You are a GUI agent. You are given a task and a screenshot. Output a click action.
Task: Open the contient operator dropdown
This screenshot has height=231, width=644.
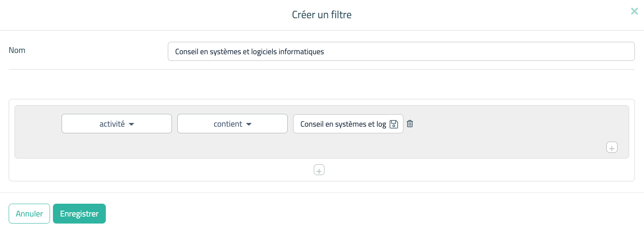[232, 124]
